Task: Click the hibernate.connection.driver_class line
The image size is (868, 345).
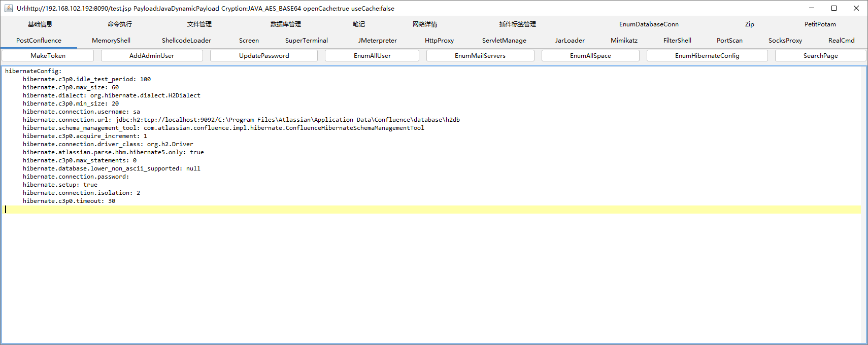Action: click(108, 144)
